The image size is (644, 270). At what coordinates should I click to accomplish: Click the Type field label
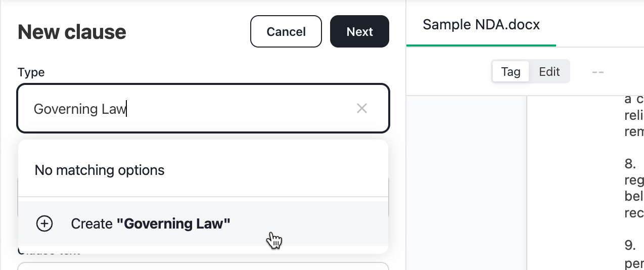click(31, 72)
